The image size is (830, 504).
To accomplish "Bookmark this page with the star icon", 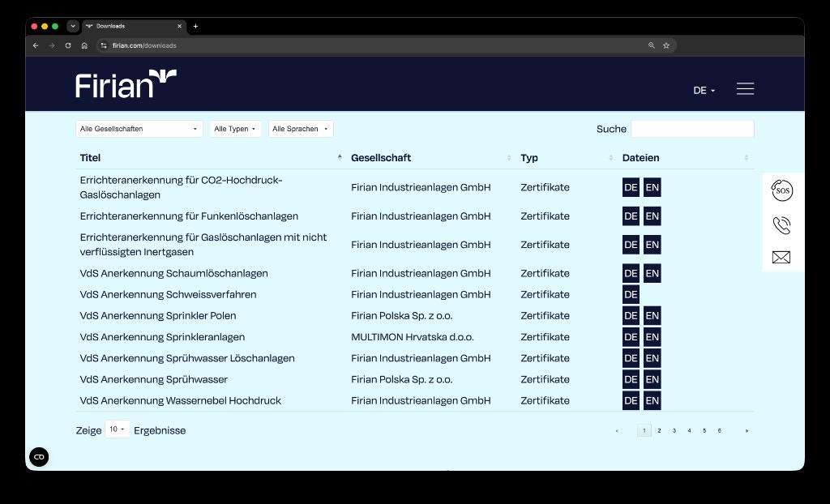I will click(666, 45).
